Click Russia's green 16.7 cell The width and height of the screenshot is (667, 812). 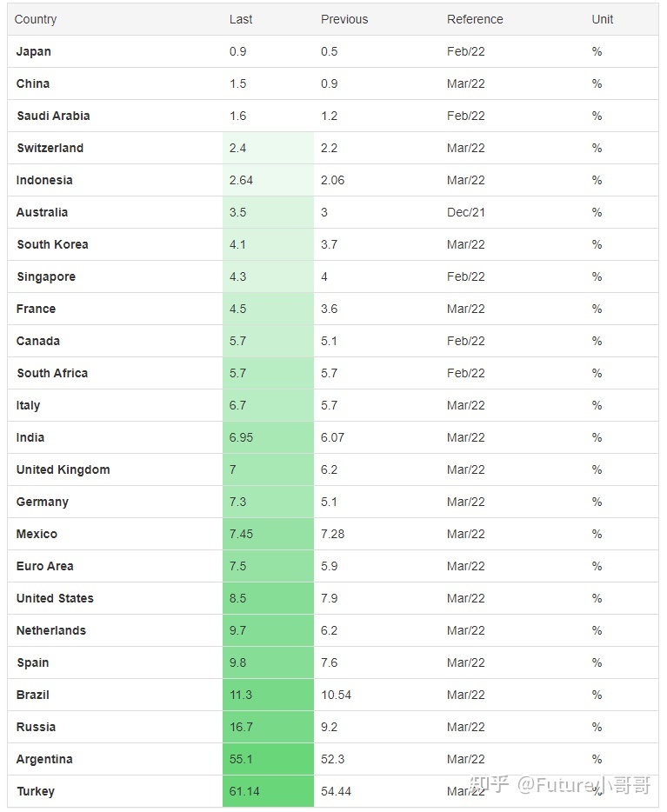pos(268,727)
